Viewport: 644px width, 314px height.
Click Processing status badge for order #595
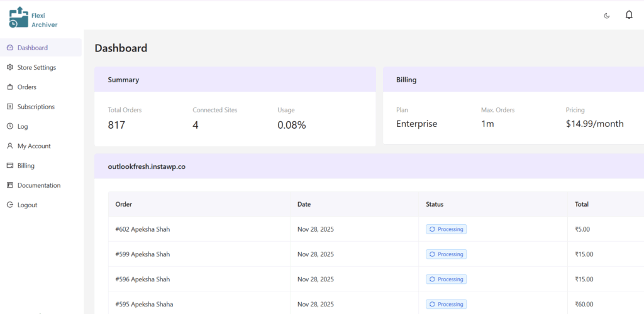(446, 305)
